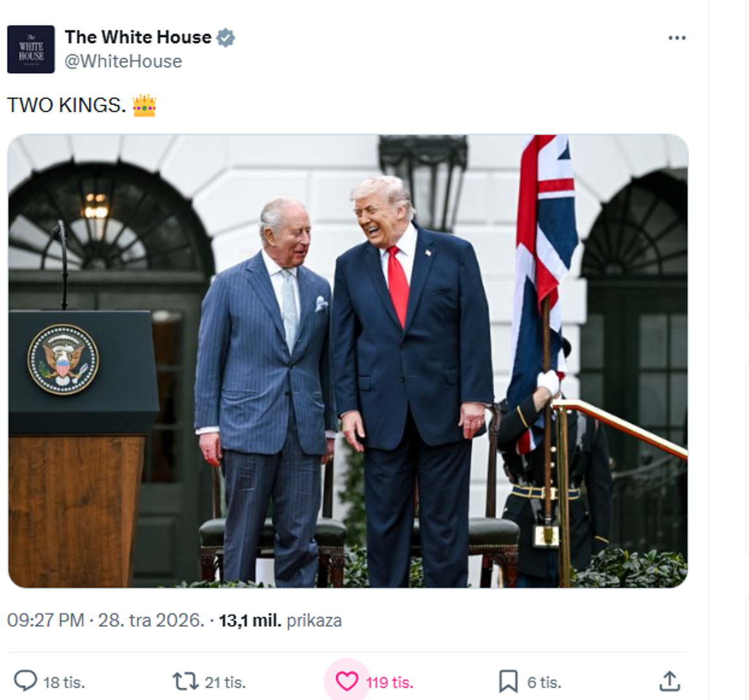Screen dimensions: 749x700
Task: Click the 18 tis. replies count
Action: click(x=64, y=682)
